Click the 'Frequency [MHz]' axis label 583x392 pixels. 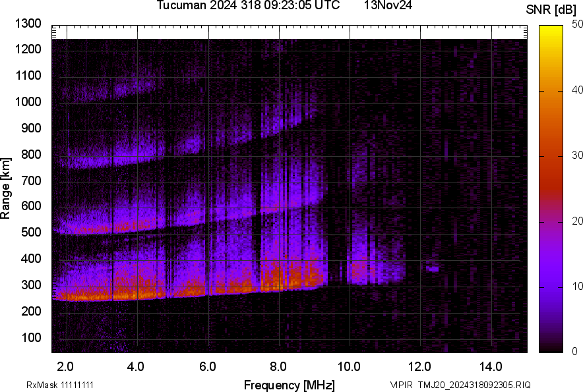click(290, 385)
